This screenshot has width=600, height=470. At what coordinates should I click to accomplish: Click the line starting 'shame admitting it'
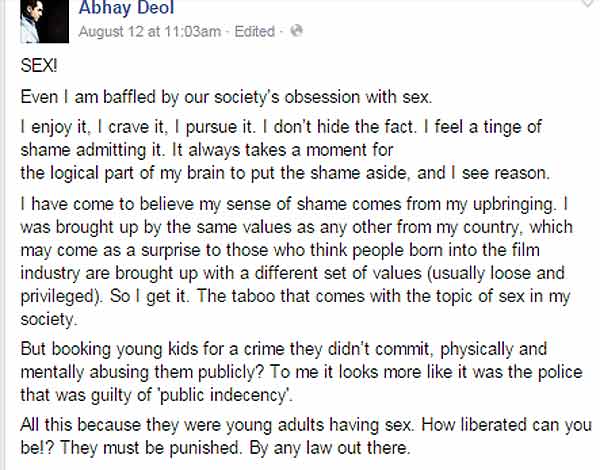(207, 150)
